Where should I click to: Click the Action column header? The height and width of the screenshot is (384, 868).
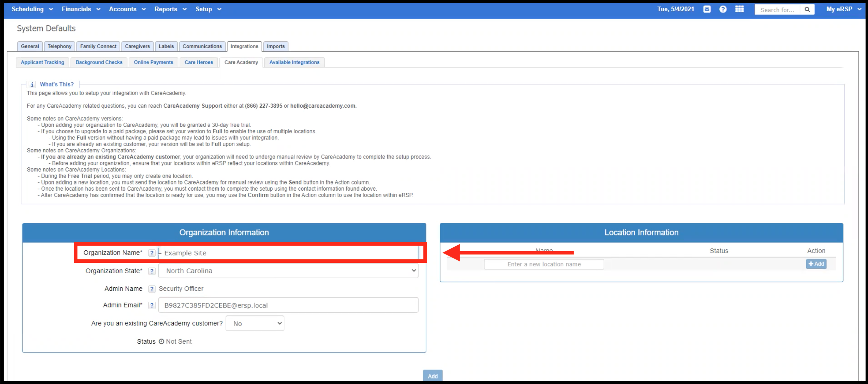[x=816, y=251]
